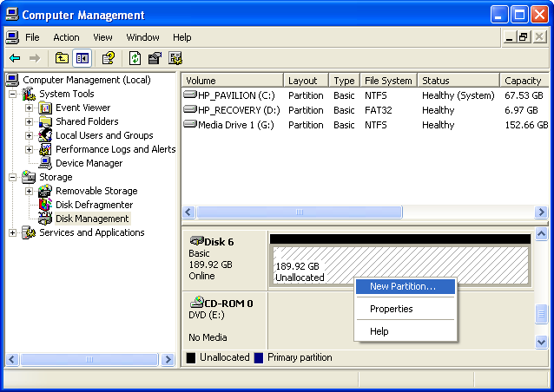Expand the Services and Applications node
Screen dimensions: 554x392
click(x=13, y=232)
